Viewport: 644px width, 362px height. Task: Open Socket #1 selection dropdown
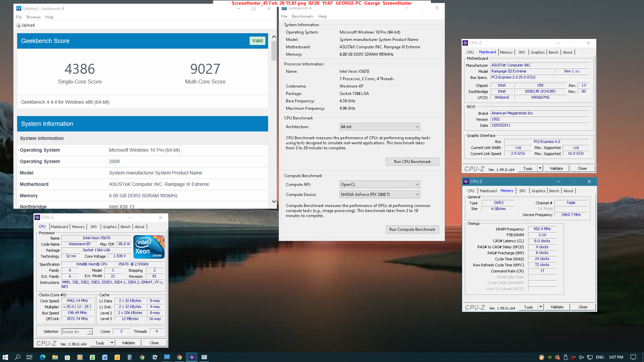[77, 332]
